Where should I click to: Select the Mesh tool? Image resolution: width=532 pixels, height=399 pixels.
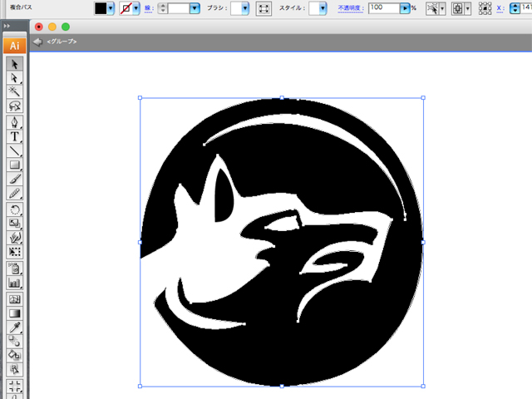(x=14, y=299)
